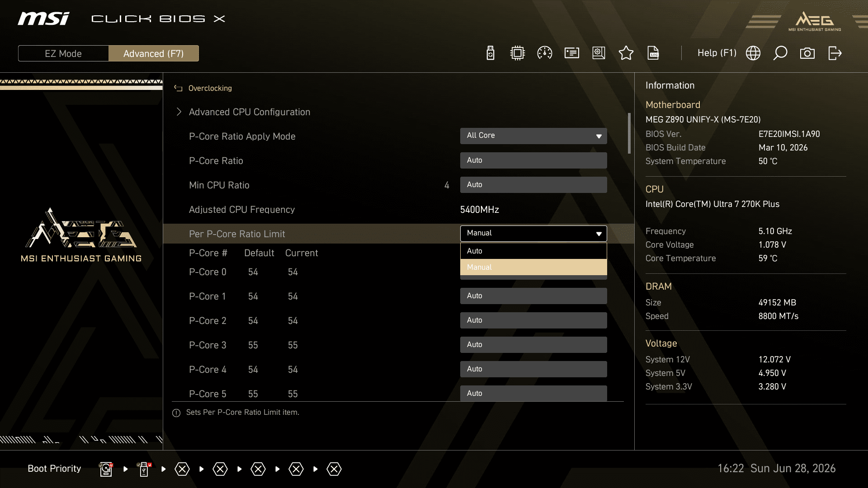The height and width of the screenshot is (488, 868).
Task: Click the P-Core 4 ratio field
Action: coord(533,369)
